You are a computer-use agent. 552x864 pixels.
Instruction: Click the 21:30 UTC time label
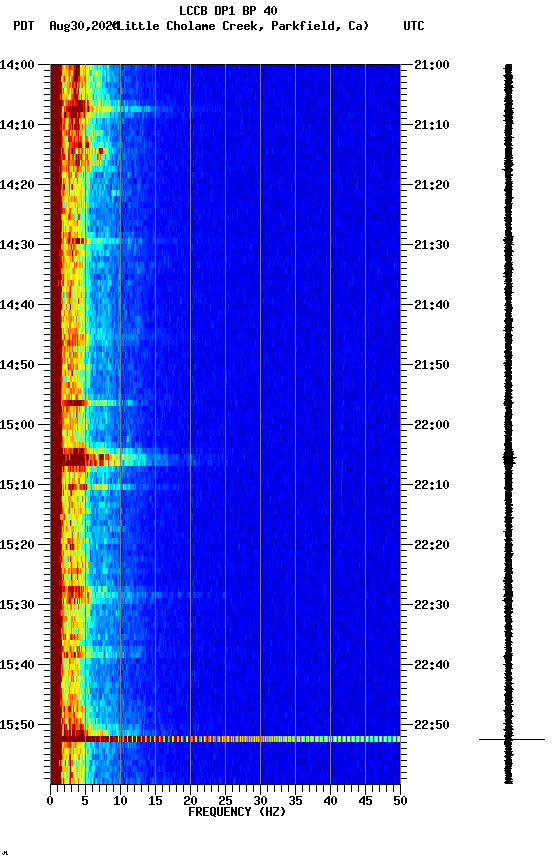point(432,245)
